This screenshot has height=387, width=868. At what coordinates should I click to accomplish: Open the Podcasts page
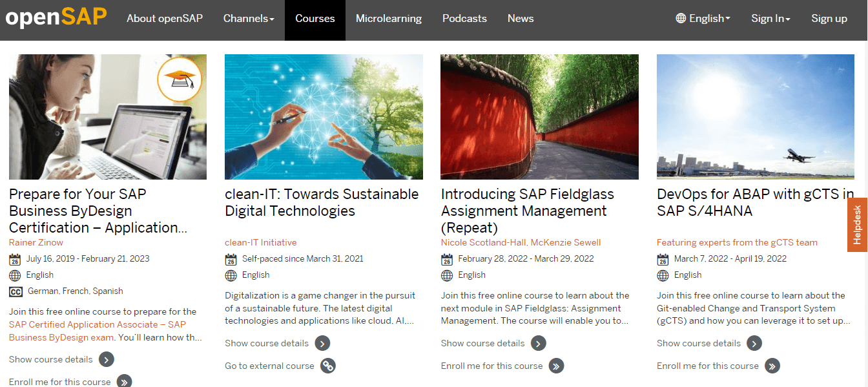[464, 18]
